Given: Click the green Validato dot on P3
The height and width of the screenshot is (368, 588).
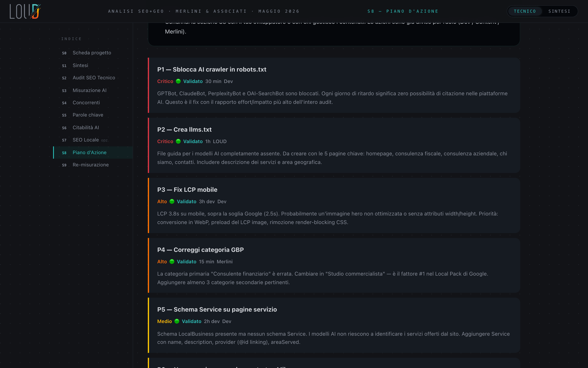Looking at the screenshot, I should pyautogui.click(x=172, y=202).
